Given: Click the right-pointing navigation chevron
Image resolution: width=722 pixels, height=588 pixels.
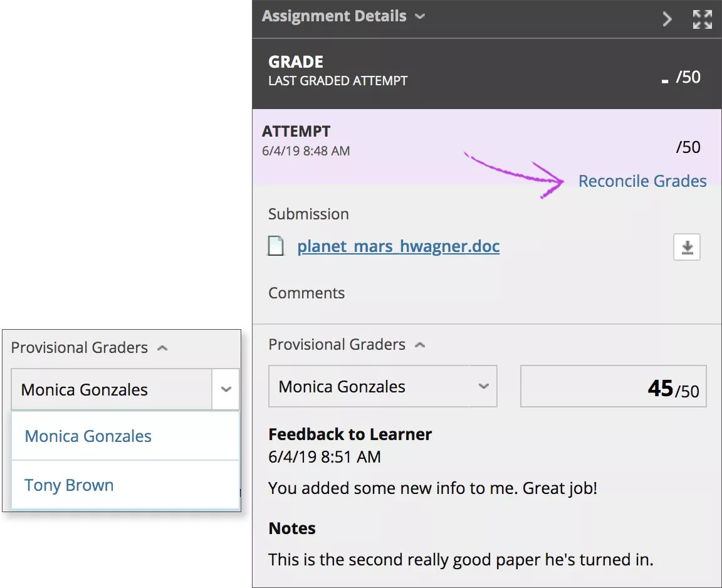Looking at the screenshot, I should 667,19.
